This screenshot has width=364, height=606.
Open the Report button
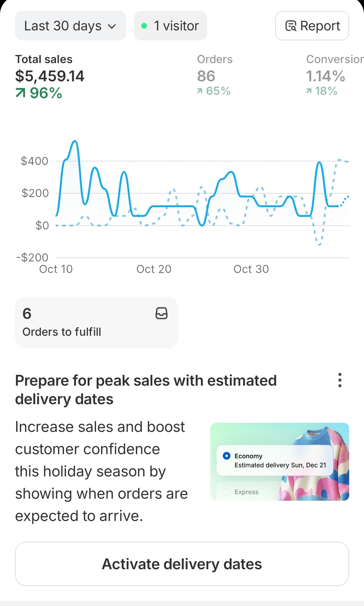312,26
